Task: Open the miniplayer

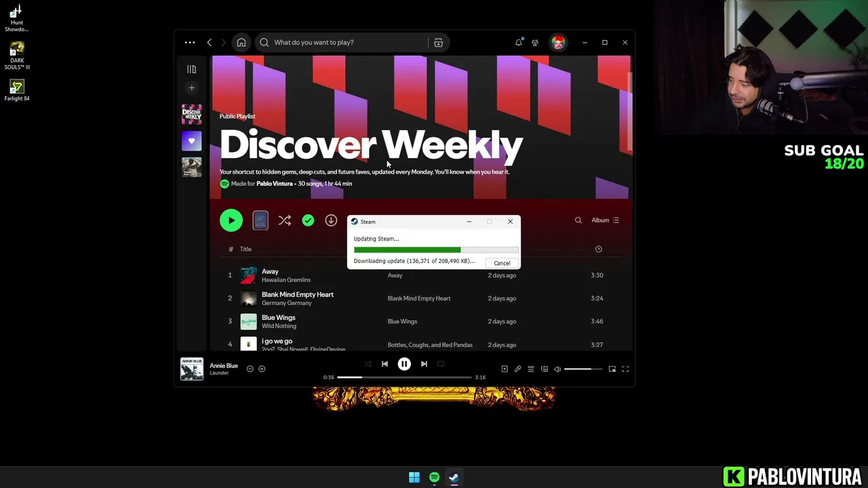Action: coord(612,369)
